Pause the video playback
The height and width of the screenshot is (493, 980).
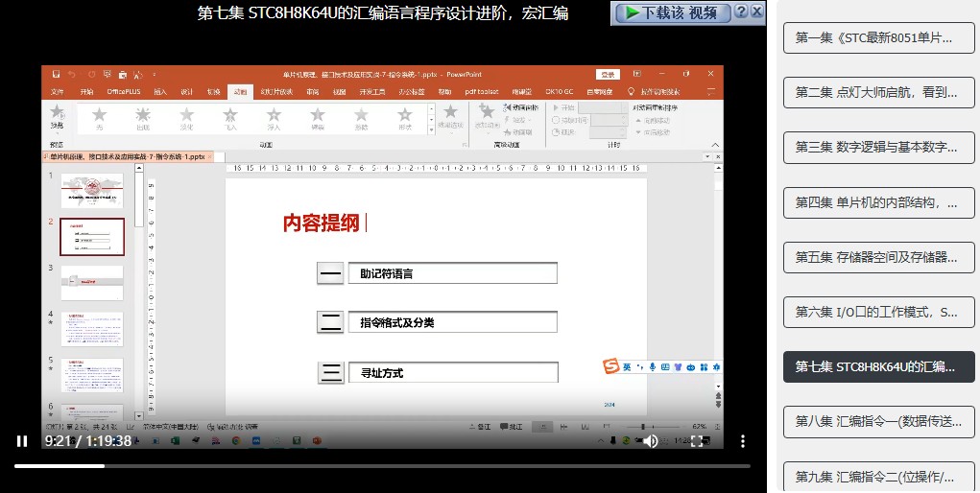[x=22, y=441]
